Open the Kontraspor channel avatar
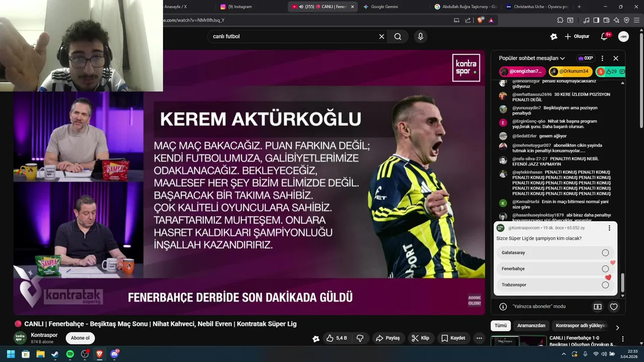Screen dimensions: 644x362 (x=20, y=338)
